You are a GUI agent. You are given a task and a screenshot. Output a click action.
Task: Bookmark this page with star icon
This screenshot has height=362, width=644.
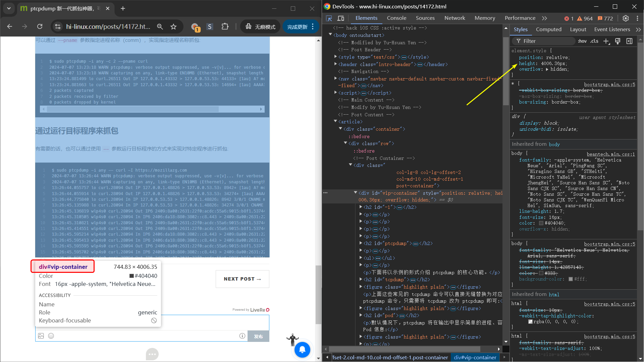pyautogui.click(x=173, y=26)
